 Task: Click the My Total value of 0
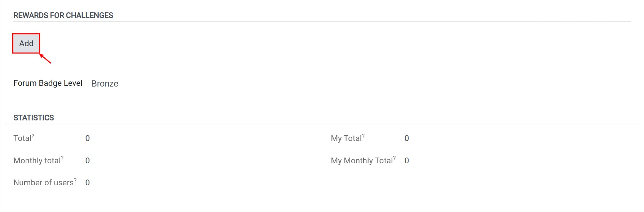[x=406, y=138]
